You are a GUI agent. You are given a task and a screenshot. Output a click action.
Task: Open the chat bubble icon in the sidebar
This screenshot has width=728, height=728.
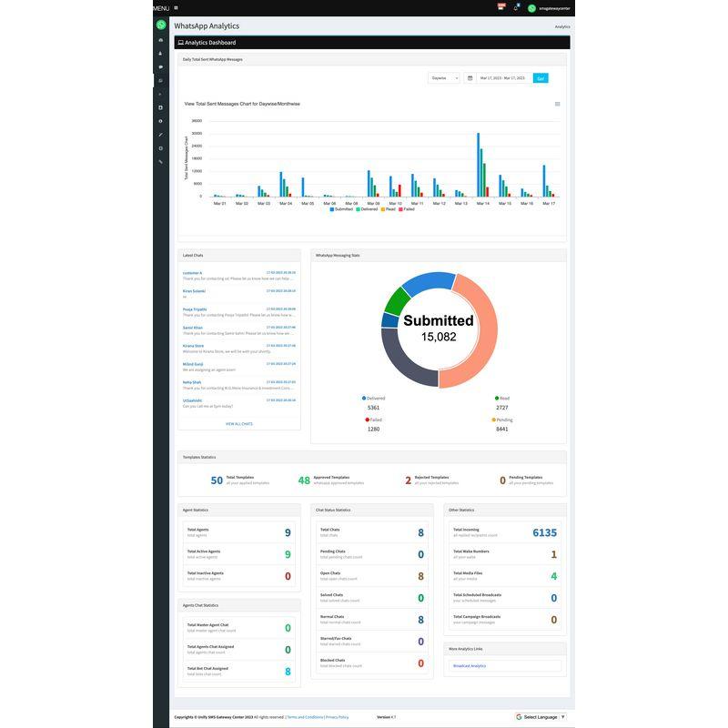pyautogui.click(x=161, y=66)
